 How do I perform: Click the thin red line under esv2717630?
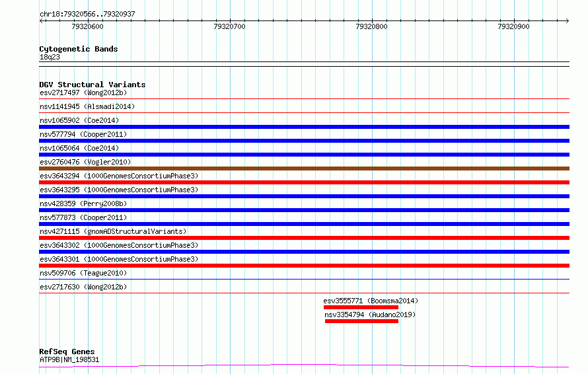coord(304,293)
